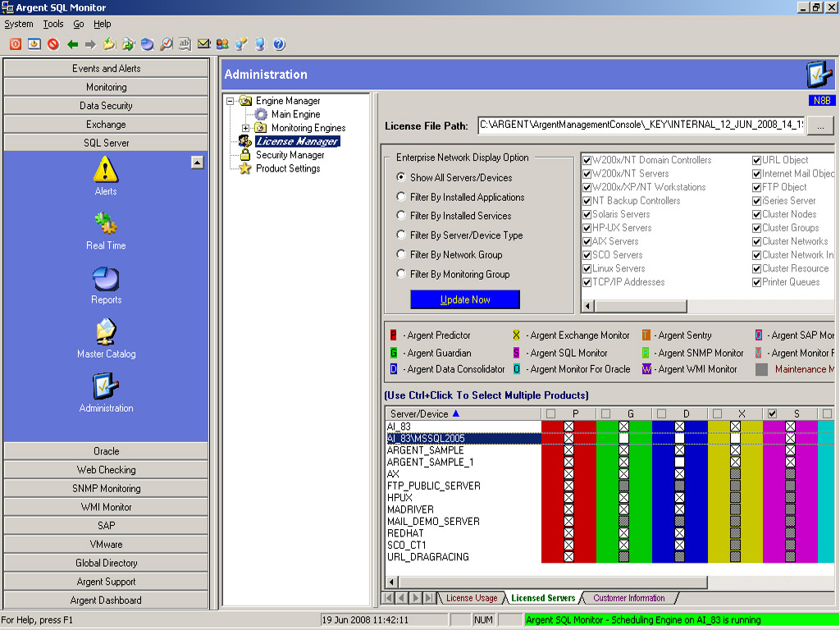The height and width of the screenshot is (630, 840).
Task: Select Filter By Monitoring Group option
Action: [x=400, y=274]
